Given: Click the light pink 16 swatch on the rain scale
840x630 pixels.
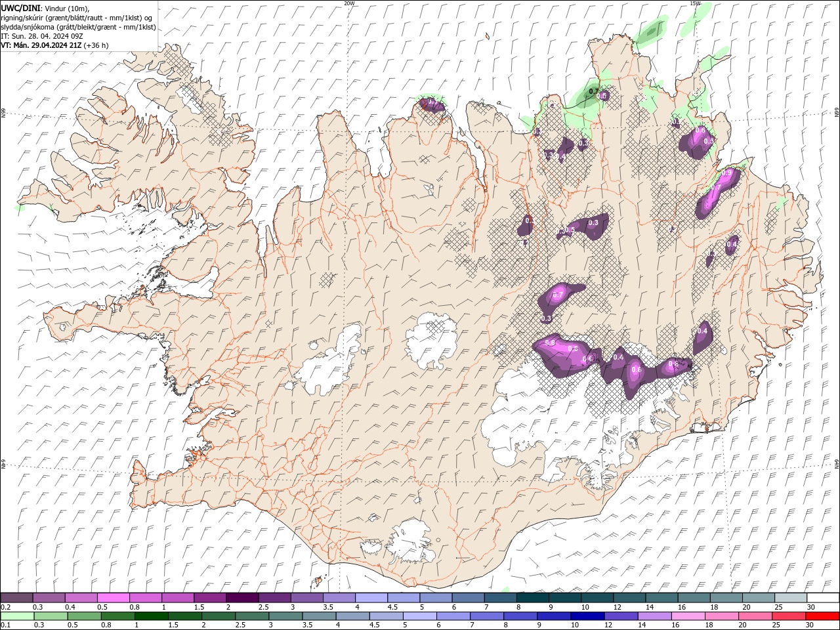Looking at the screenshot, I should (x=688, y=616).
